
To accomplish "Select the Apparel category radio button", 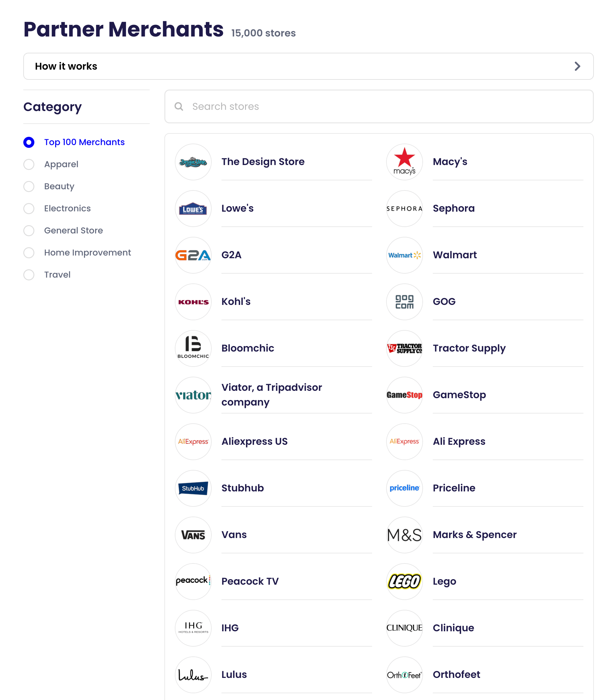I will [29, 164].
